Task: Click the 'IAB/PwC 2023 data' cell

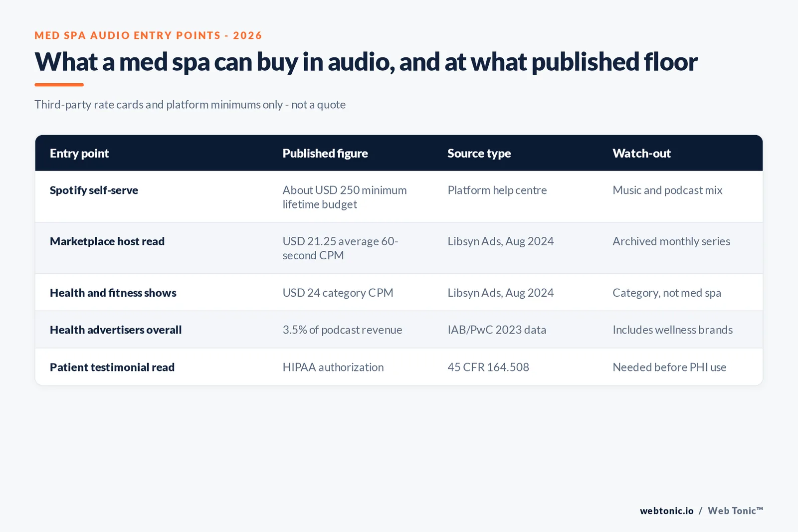Action: point(497,330)
